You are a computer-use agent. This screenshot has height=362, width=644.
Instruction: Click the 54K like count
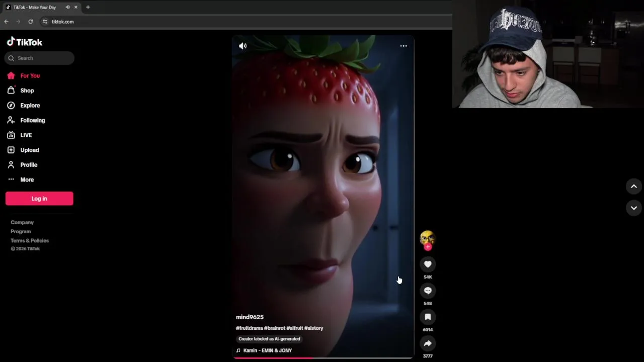[428, 277]
